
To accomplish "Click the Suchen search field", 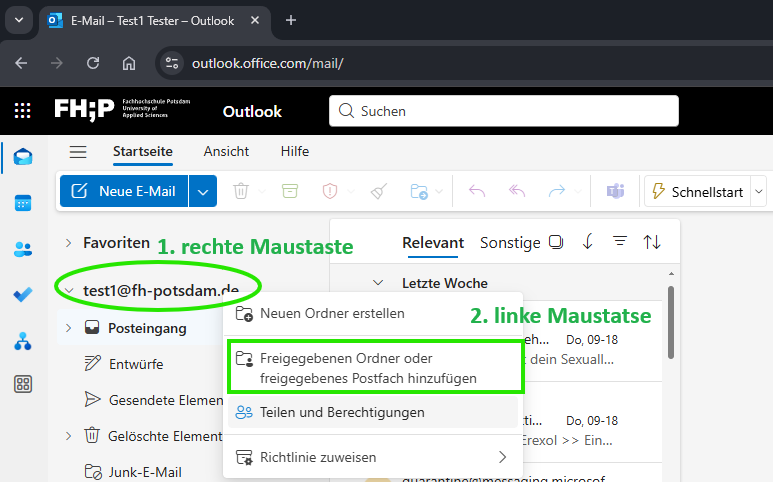I will point(504,111).
